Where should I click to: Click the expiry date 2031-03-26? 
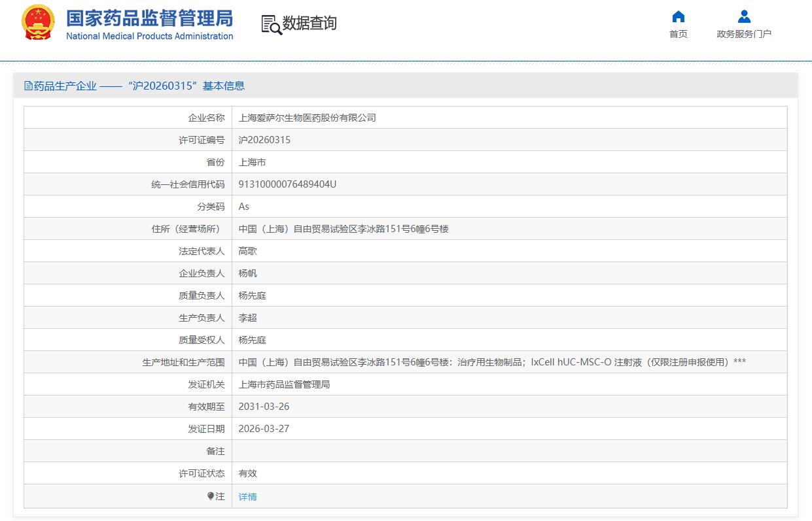click(x=264, y=407)
